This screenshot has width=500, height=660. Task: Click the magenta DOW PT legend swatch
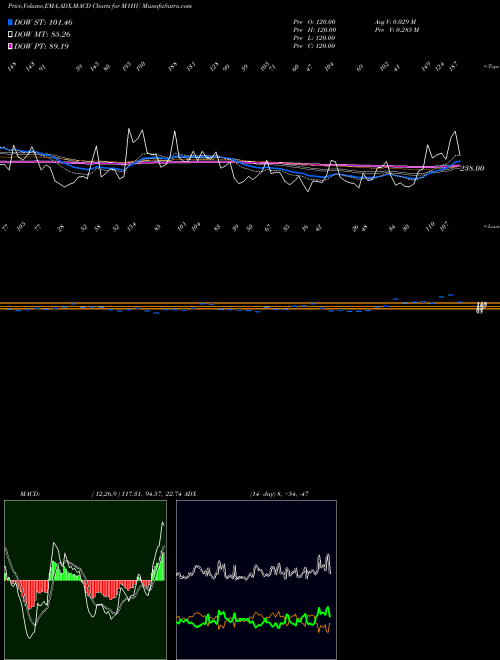10,46
